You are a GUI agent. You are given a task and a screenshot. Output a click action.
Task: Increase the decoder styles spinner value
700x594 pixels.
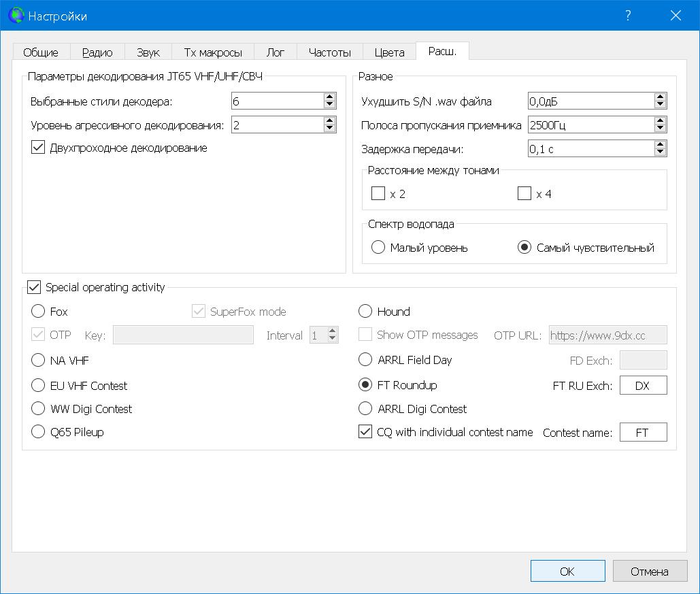point(330,97)
